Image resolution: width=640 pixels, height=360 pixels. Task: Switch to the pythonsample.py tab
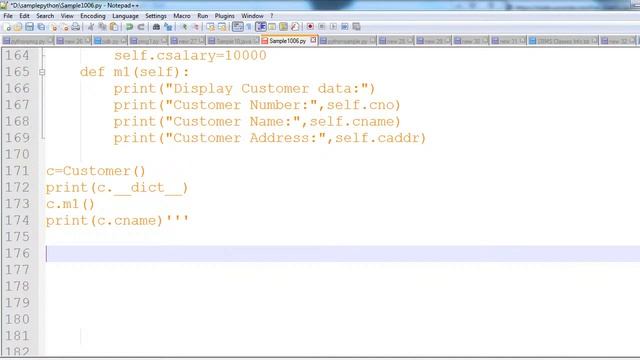coord(348,41)
